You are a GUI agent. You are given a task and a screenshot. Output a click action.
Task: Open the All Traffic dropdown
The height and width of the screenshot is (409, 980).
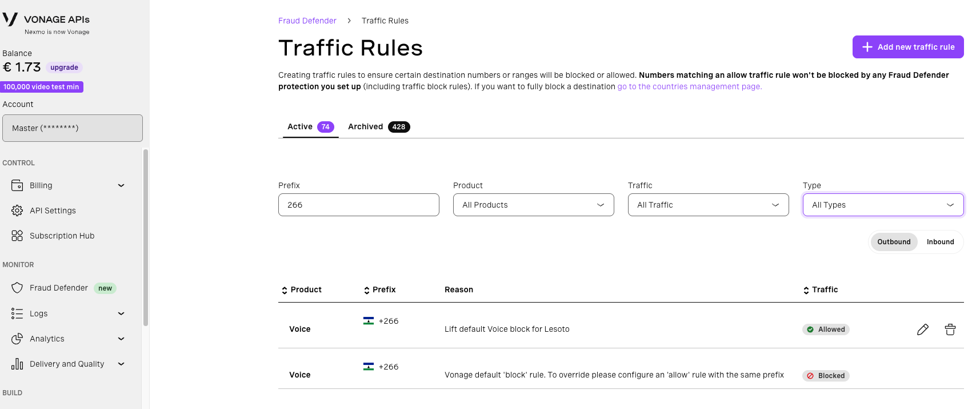click(x=709, y=205)
